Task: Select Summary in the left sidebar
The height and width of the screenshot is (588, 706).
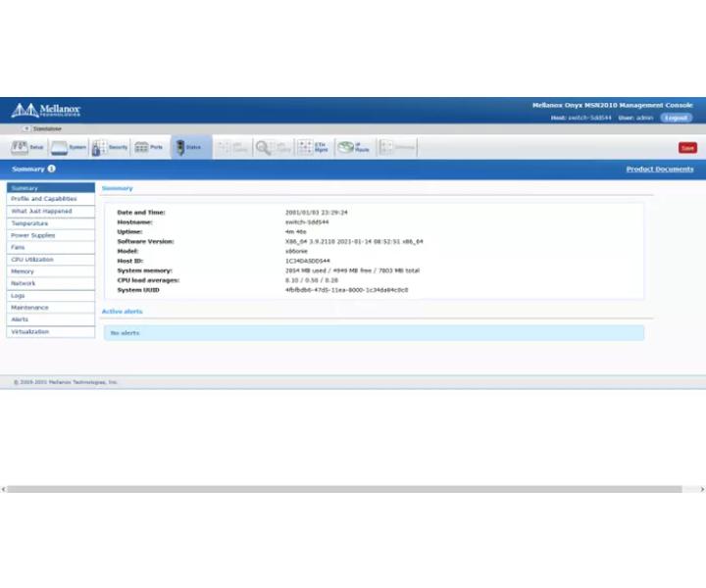Action: point(50,187)
